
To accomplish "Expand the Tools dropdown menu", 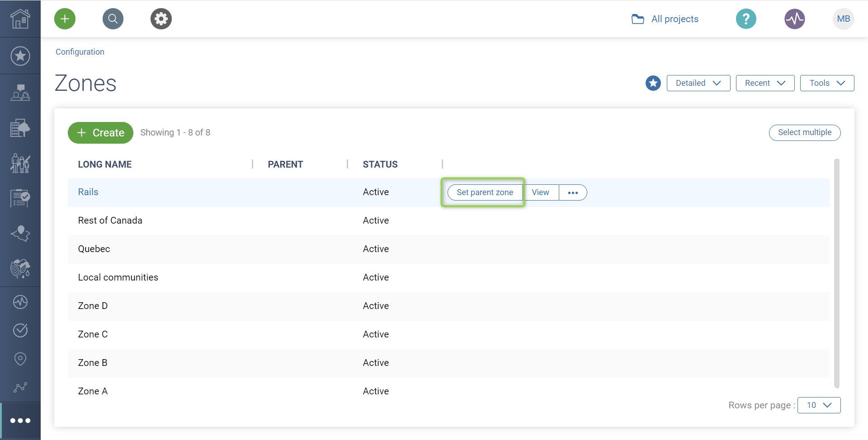I will coord(827,83).
